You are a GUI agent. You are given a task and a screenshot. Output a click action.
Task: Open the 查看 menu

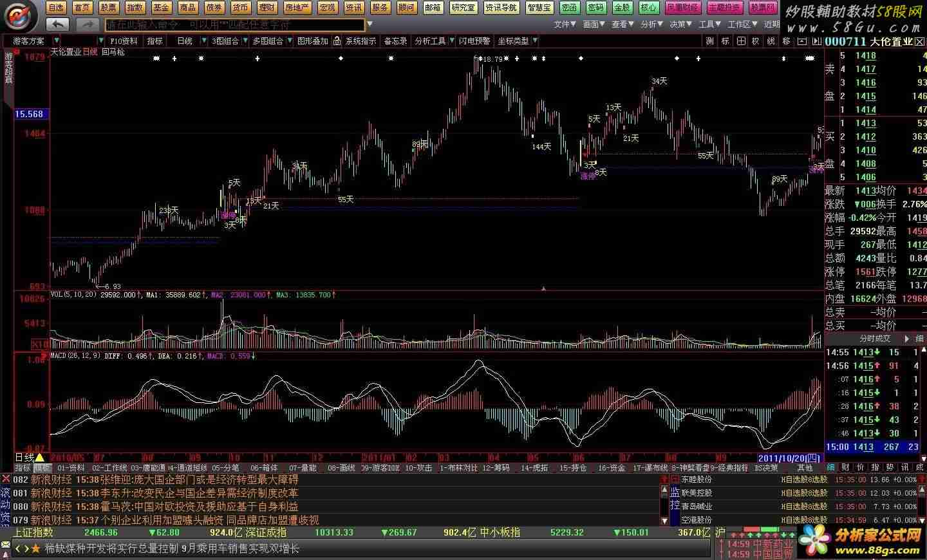[623, 24]
